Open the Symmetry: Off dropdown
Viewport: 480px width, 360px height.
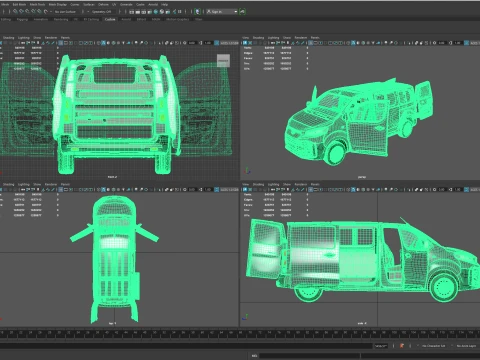point(102,12)
